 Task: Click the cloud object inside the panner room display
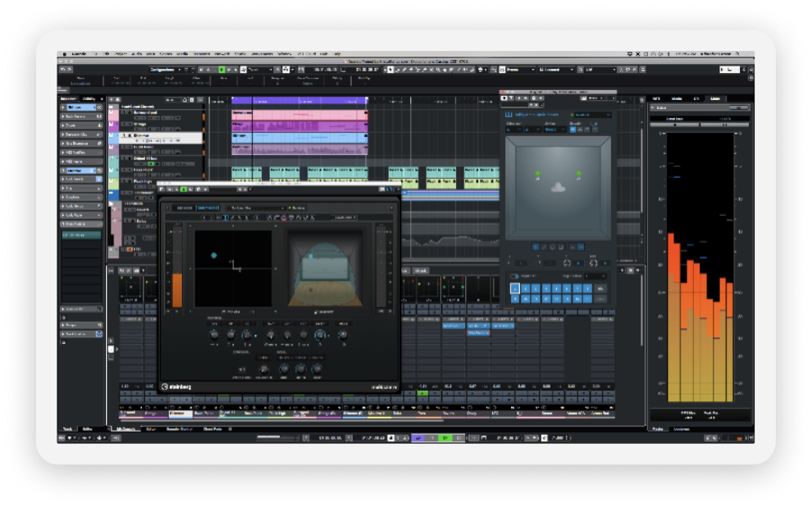point(559,186)
